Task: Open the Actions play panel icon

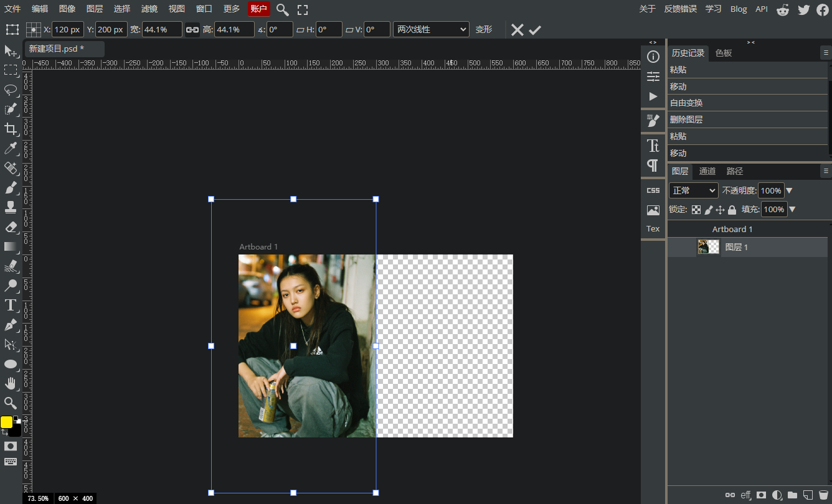Action: (x=653, y=96)
